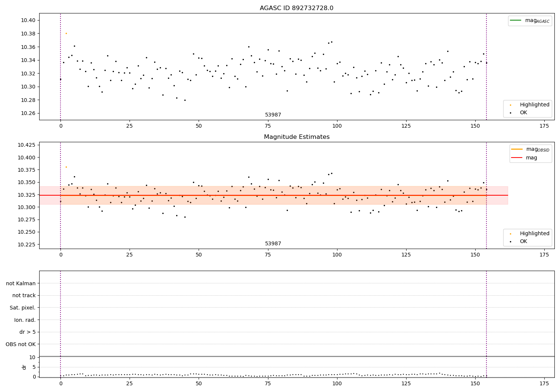Click the 10.350 y-tick of the middle plot
Viewport: 560px width, 392px height.
27,182
